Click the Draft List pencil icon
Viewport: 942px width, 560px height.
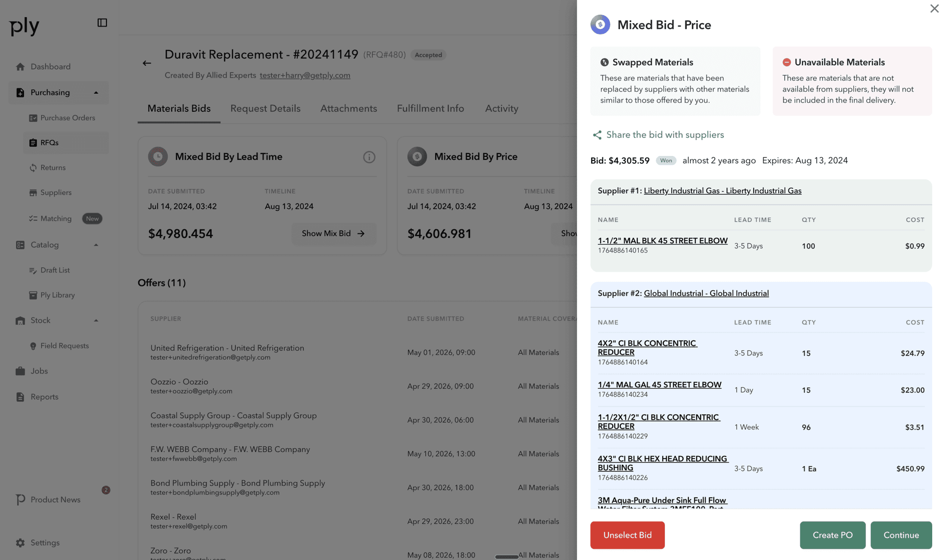33,270
